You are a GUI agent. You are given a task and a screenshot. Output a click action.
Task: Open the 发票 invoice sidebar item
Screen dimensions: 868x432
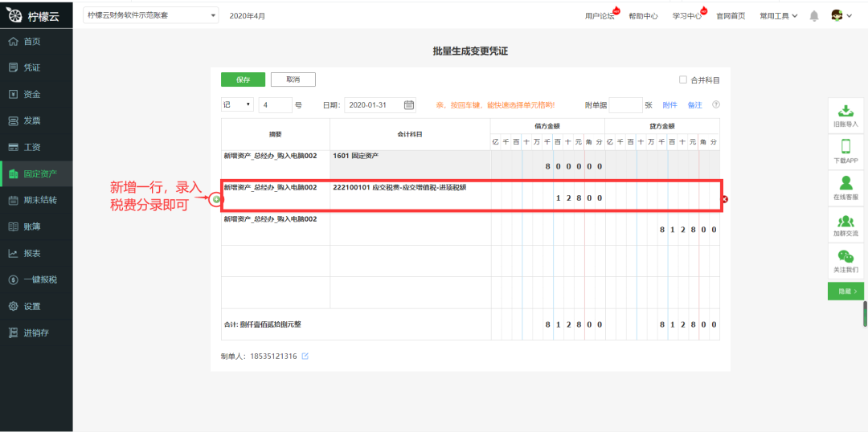pos(36,121)
